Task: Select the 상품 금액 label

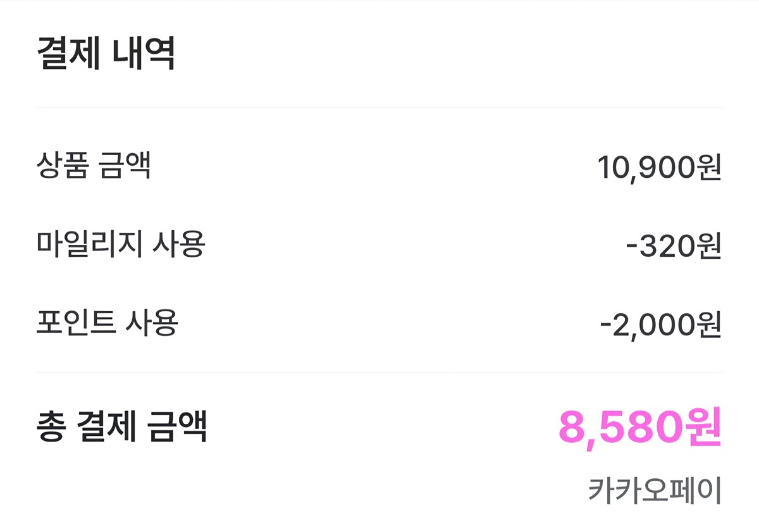Action: [x=93, y=167]
